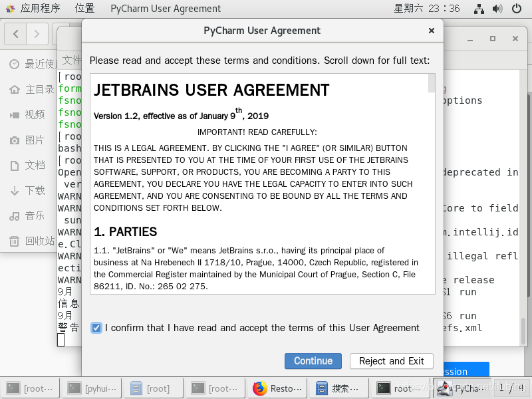Close the PyCharm User Agreement dialog
Viewport: 532px width, 399px height.
pyautogui.click(x=432, y=31)
